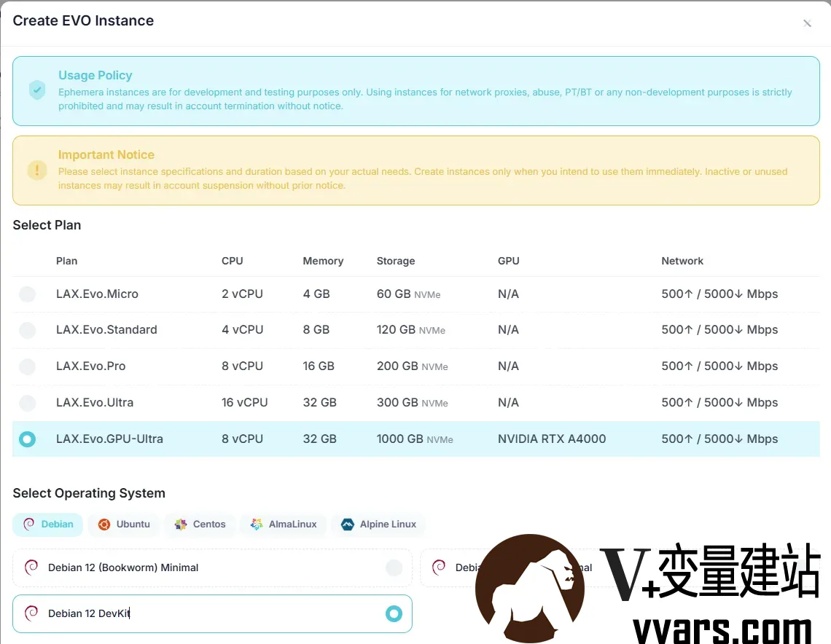This screenshot has height=644, width=831.
Task: Click the Debian 12 DevKit label
Action: 89,614
